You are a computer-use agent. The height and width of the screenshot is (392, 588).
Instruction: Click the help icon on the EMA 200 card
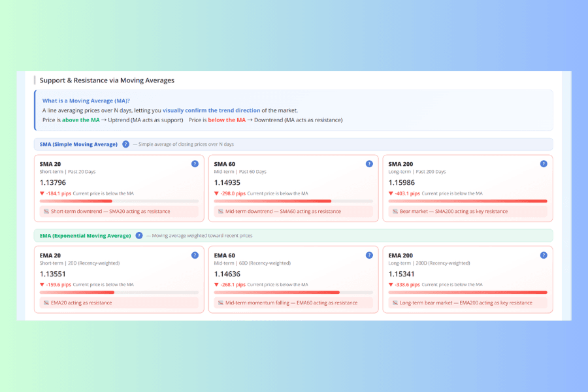tap(544, 255)
